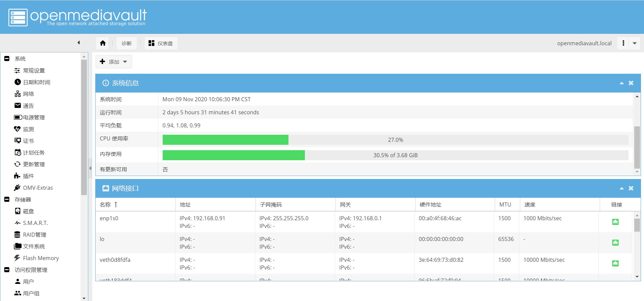Click the enp1s0 link status icon
This screenshot has height=301, width=644.
tap(615, 222)
